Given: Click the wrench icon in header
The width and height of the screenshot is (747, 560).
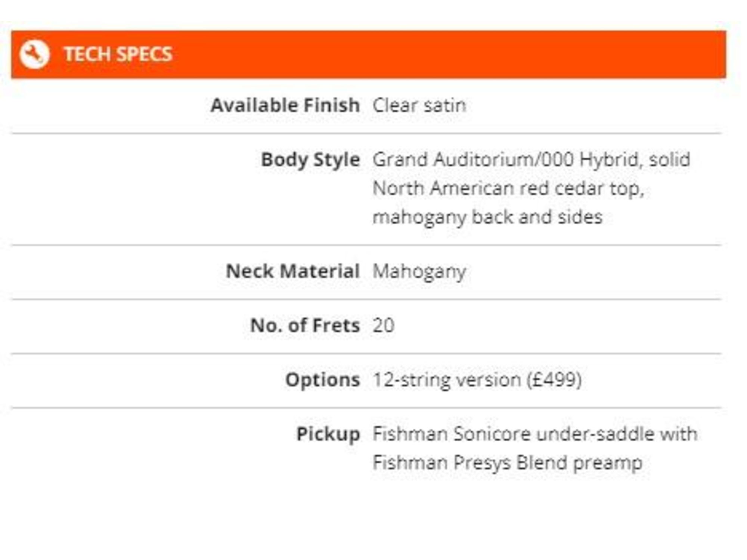Looking at the screenshot, I should coord(34,55).
